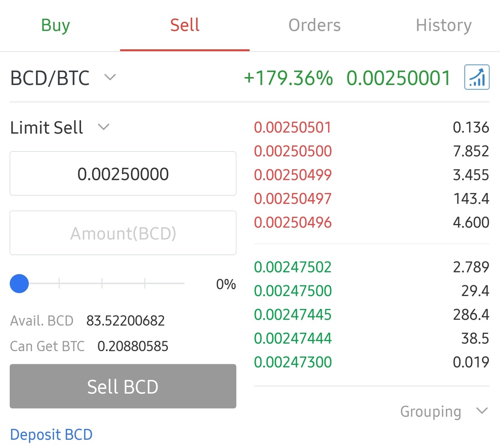Expand the Grouping dropdown
Viewport: 500px width, 448px height.
tap(444, 411)
